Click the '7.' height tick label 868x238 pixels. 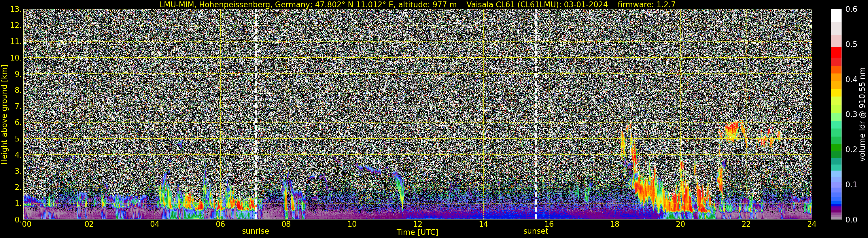pyautogui.click(x=18, y=107)
